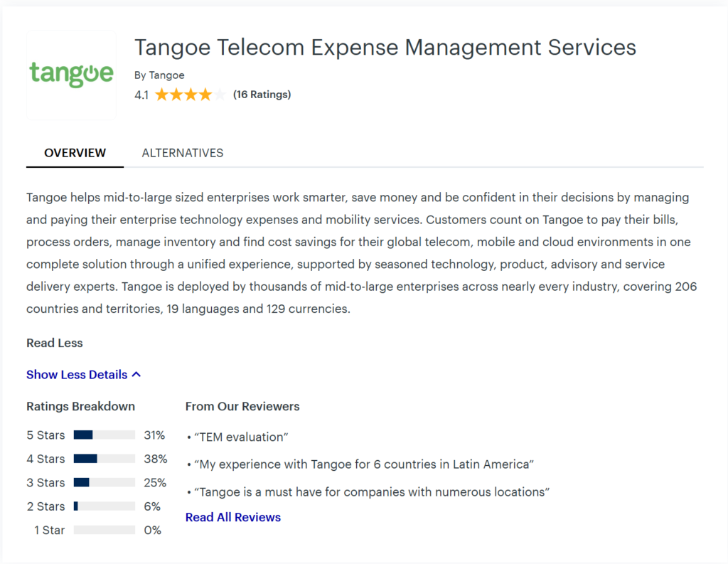The width and height of the screenshot is (728, 564).
Task: Click the fourth gold star icon
Action: (x=205, y=94)
